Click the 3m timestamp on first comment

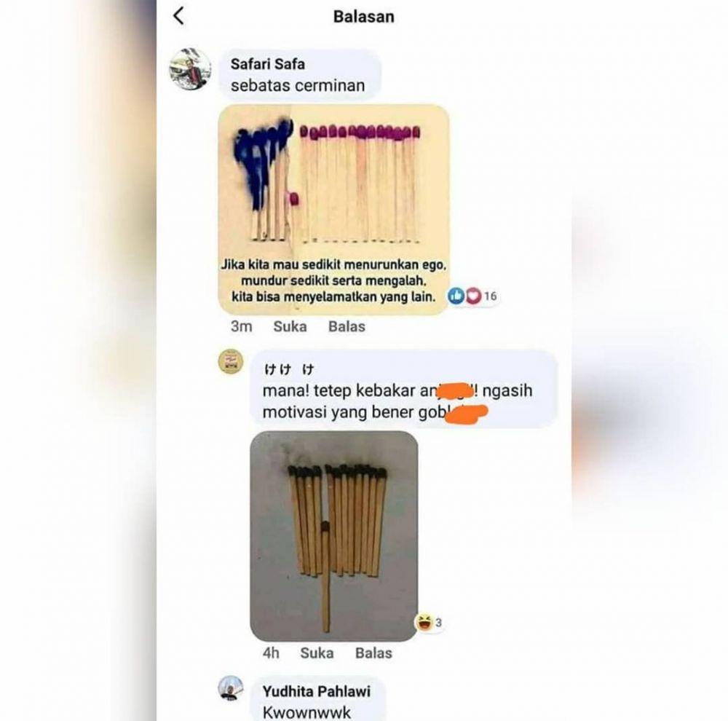(242, 326)
